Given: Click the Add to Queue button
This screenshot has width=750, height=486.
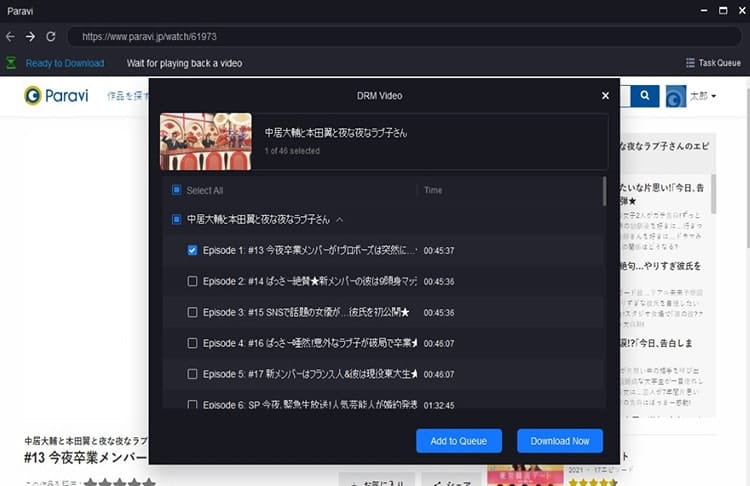Looking at the screenshot, I should click(x=459, y=441).
